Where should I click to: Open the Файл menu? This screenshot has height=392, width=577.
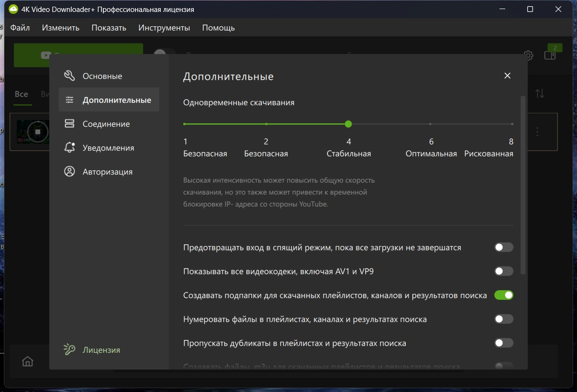(x=20, y=28)
